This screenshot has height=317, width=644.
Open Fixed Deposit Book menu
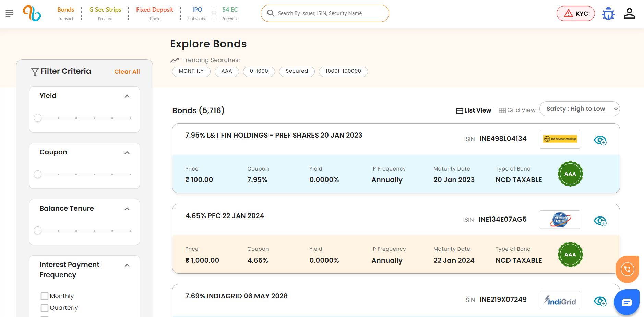coord(155,14)
